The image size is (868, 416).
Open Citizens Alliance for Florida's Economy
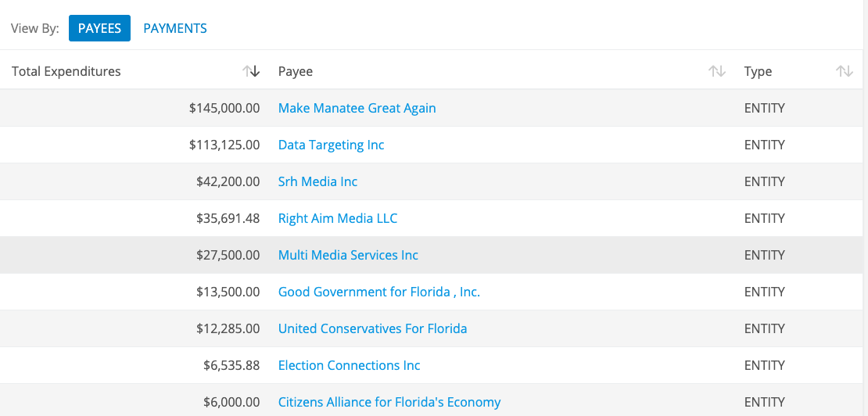(389, 402)
